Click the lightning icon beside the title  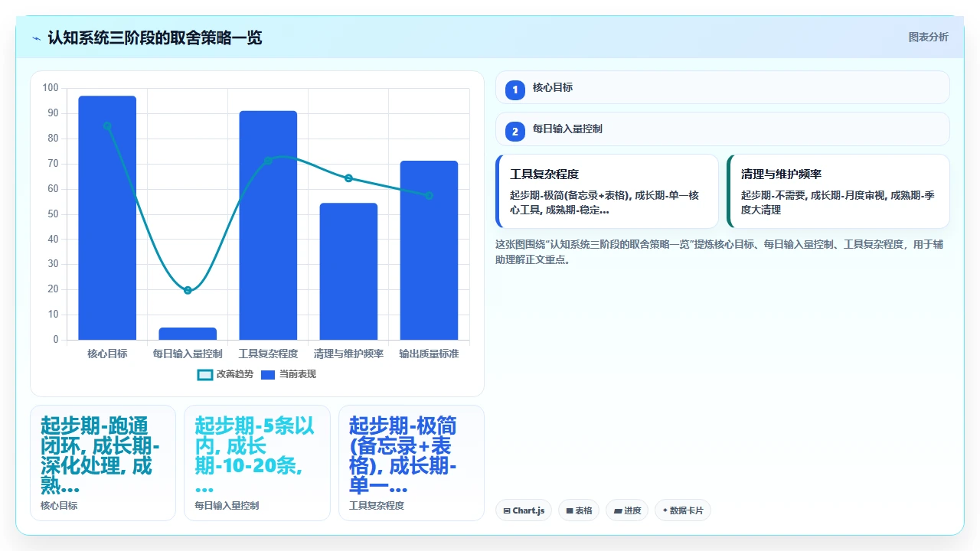tap(36, 37)
